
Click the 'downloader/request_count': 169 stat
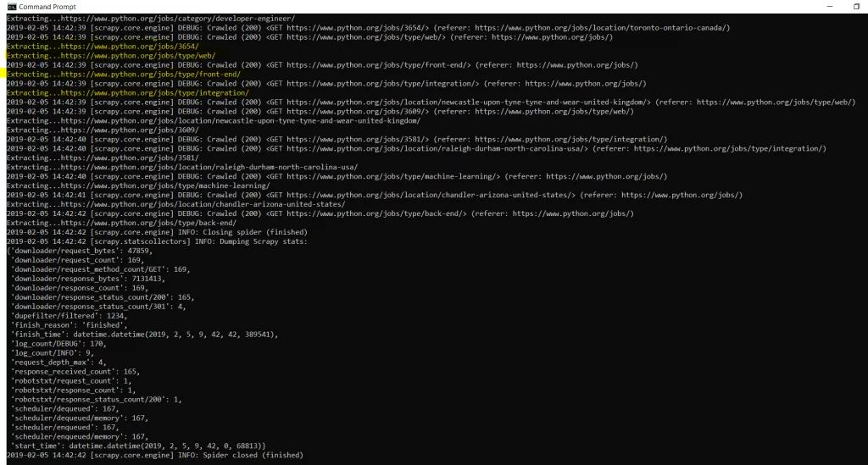77,260
